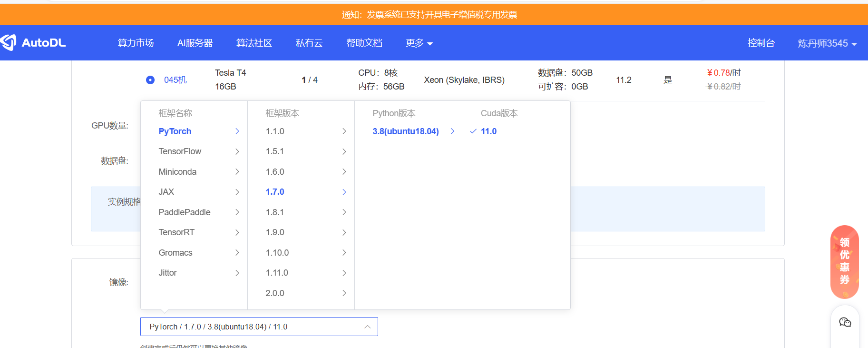Click the AutoDL logo icon
Screen dimensions: 868x348
tap(8, 42)
